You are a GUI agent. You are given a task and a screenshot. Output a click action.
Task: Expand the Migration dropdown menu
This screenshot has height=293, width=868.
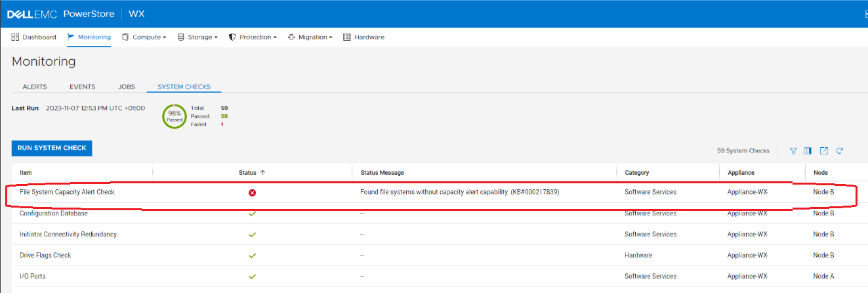310,37
